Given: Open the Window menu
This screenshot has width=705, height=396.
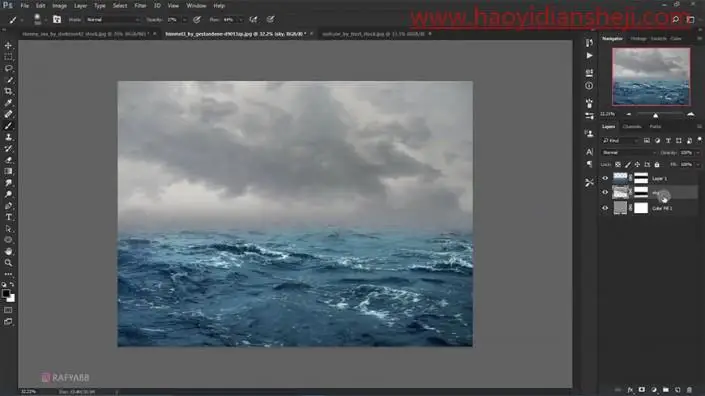Looking at the screenshot, I should point(196,6).
